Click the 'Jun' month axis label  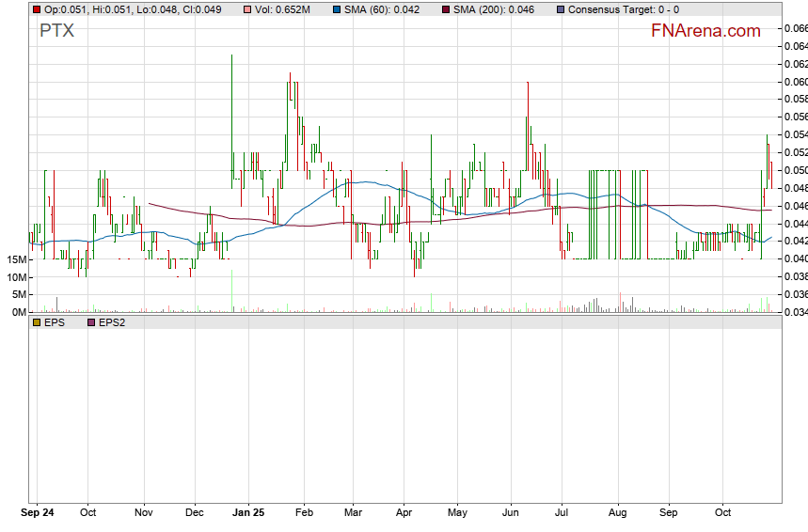pos(512,513)
